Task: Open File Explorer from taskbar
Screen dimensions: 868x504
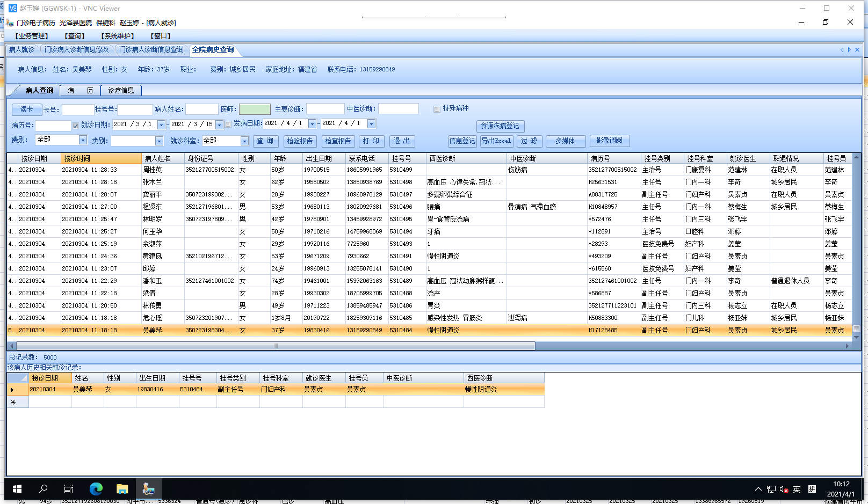Action: 122,488
